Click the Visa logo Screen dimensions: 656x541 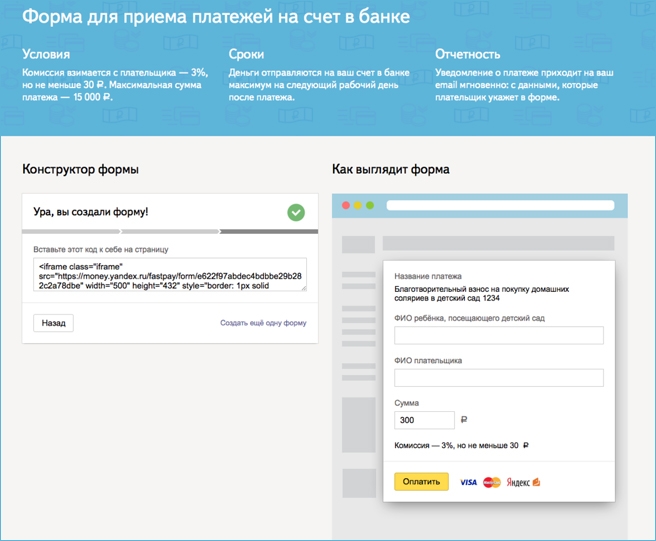coord(468,482)
